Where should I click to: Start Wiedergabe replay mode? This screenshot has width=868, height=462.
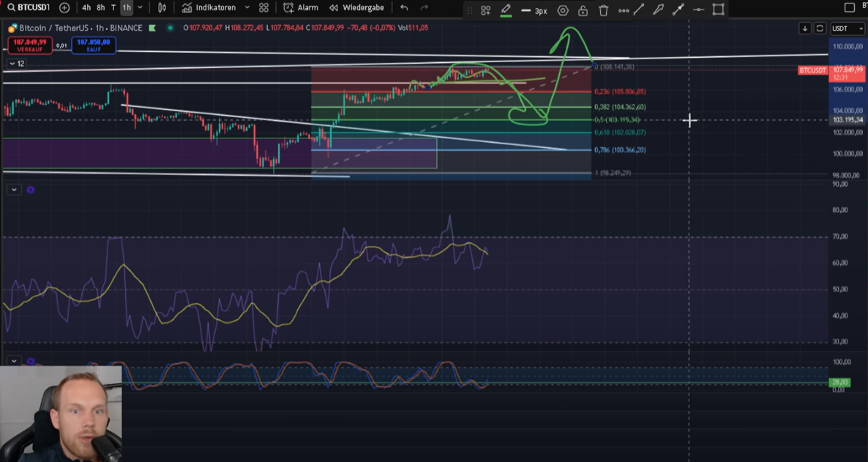pyautogui.click(x=356, y=8)
